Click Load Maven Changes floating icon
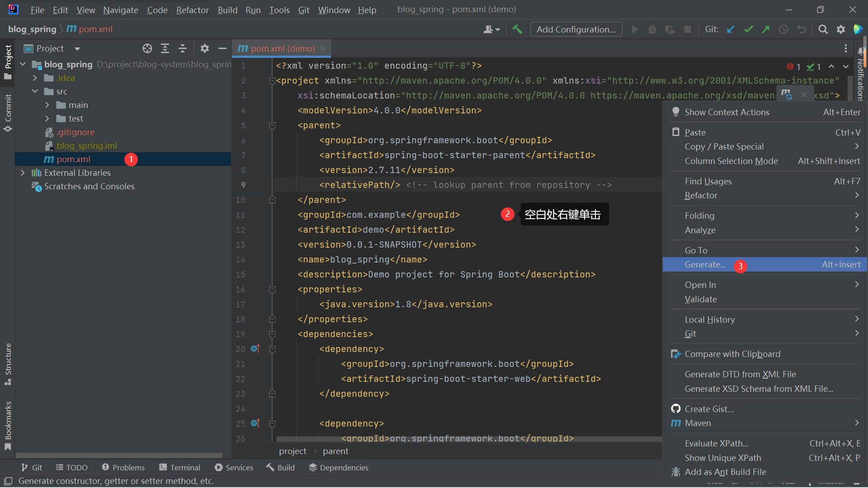The width and height of the screenshot is (868, 488). click(787, 94)
